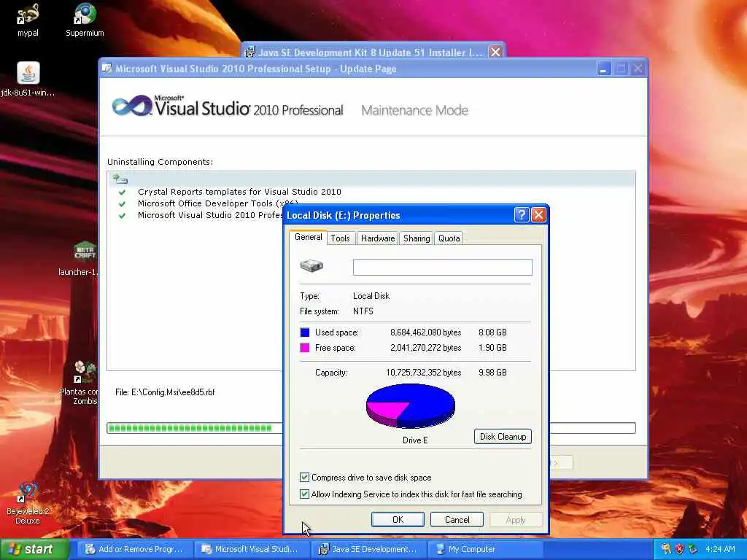The image size is (747, 560).
Task: Click checkmark beside Microsoft Visual Studio 2010 Professional
Action: pos(122,216)
